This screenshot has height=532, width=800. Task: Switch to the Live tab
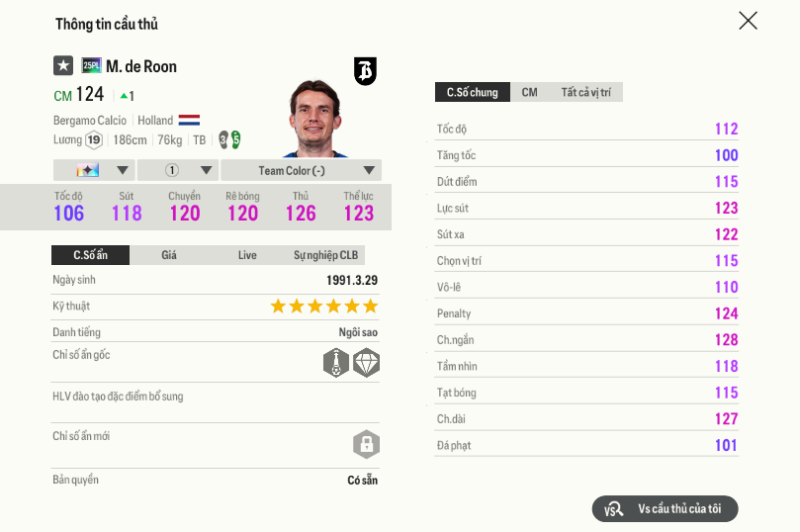point(247,255)
